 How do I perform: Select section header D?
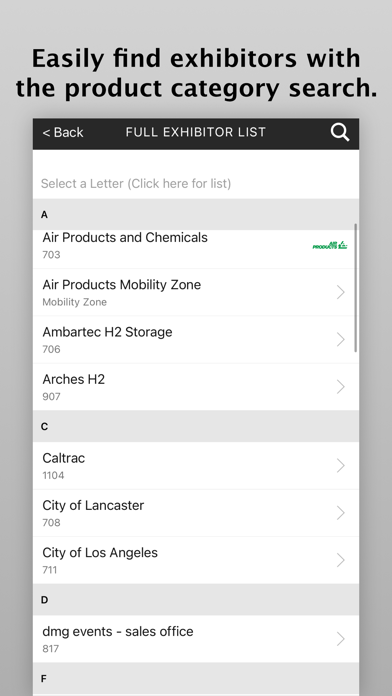click(196, 600)
